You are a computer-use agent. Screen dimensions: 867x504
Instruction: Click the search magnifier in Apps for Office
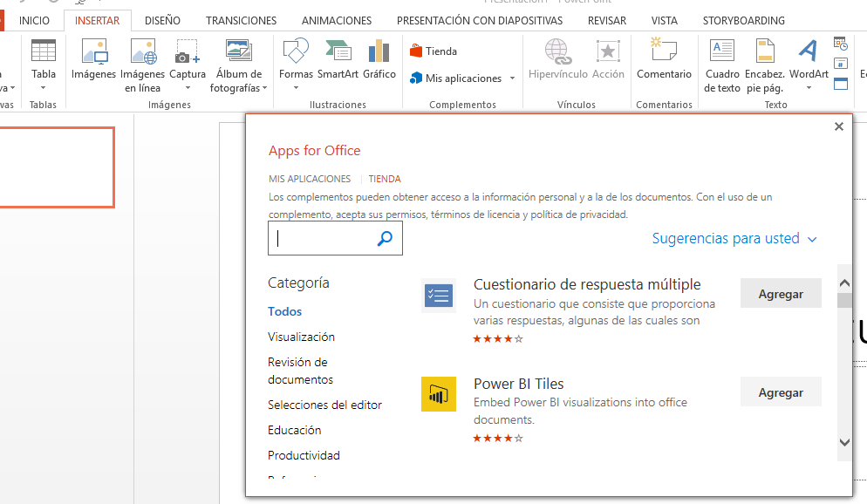click(x=385, y=239)
